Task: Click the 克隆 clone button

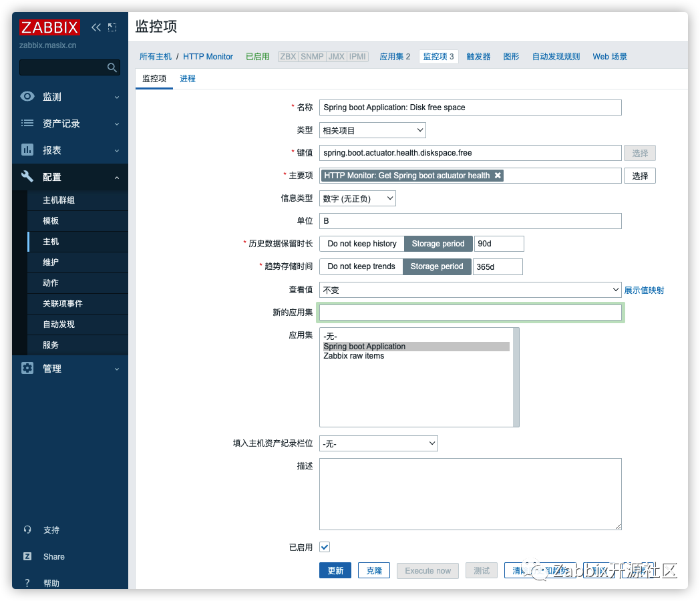Action: [x=373, y=570]
